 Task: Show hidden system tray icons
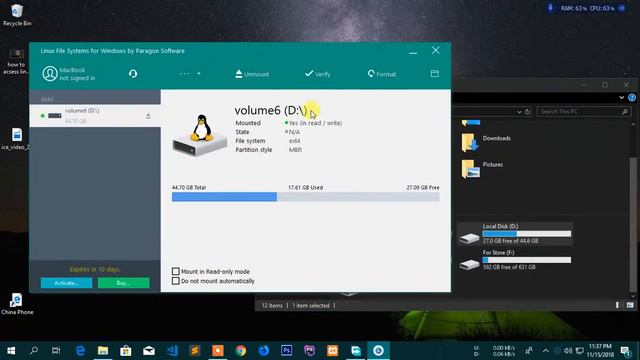(546, 351)
